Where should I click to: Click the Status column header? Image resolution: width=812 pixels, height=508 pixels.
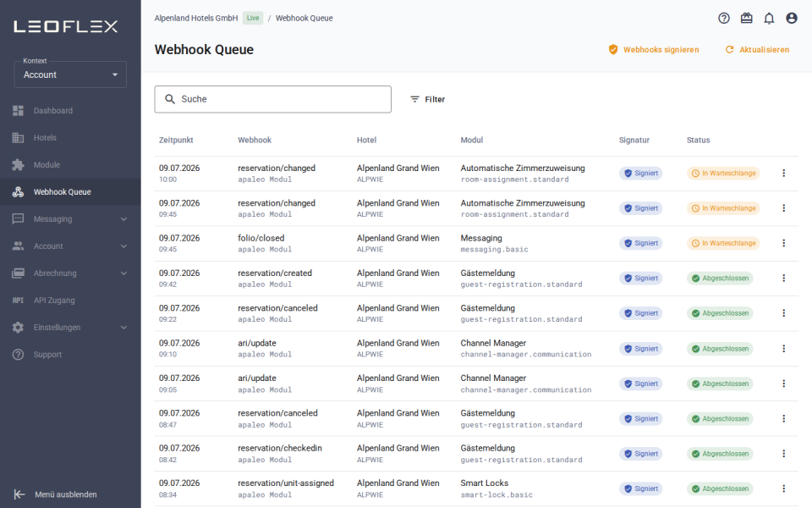pyautogui.click(x=698, y=140)
